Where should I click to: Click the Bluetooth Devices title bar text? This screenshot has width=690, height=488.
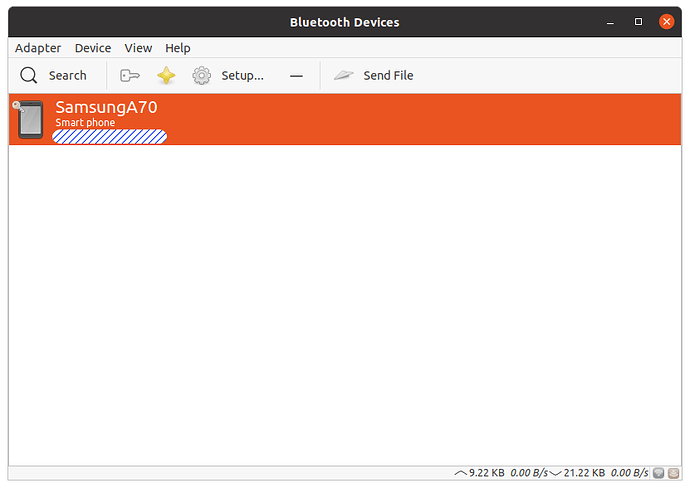tap(345, 22)
